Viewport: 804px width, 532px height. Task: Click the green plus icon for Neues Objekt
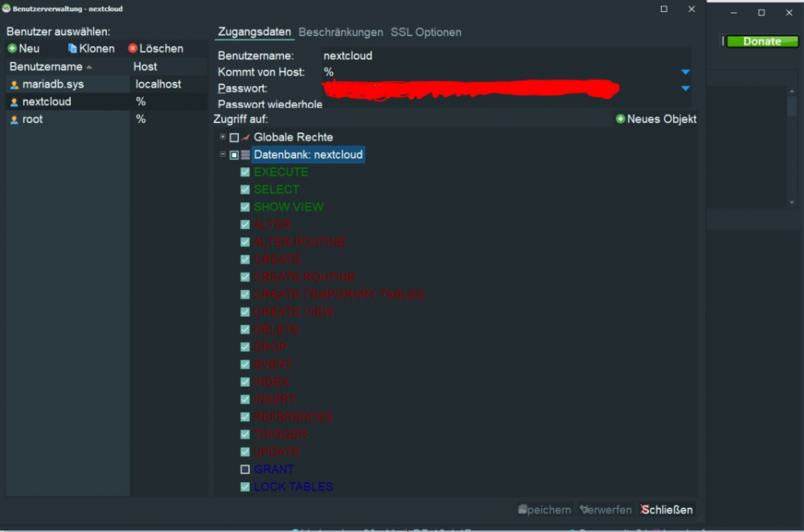click(621, 119)
